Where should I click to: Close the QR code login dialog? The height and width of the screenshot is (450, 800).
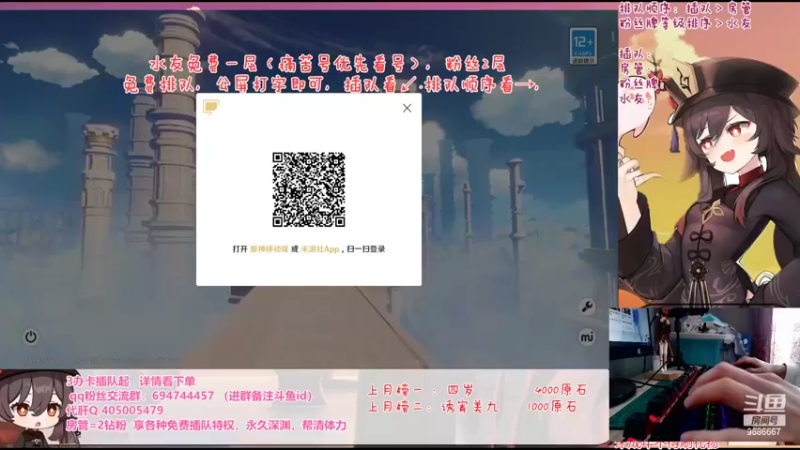(407, 108)
